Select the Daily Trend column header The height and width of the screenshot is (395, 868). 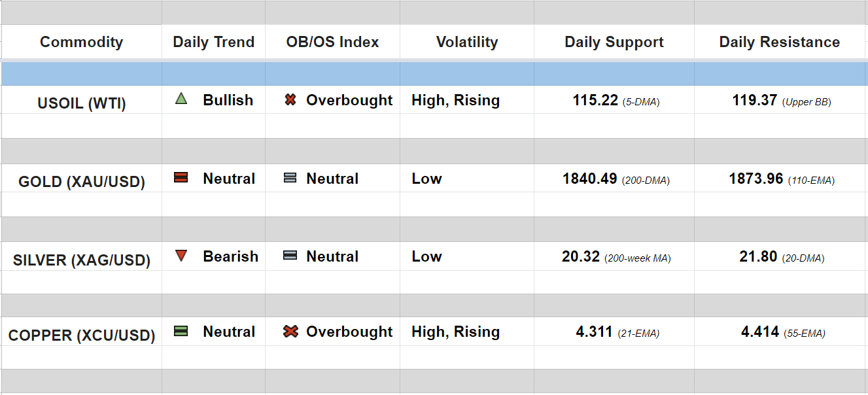(213, 43)
